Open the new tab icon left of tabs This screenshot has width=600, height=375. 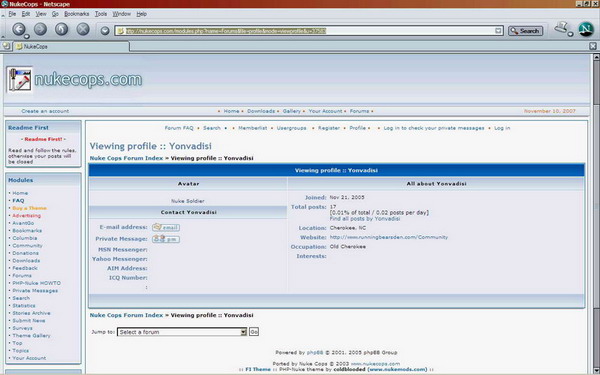tap(6, 46)
